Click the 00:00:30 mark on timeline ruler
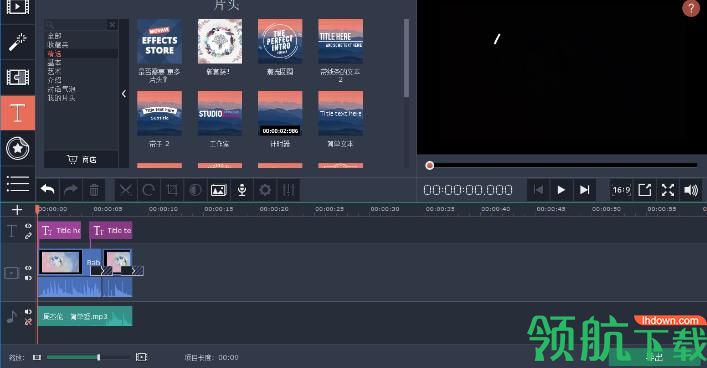 click(x=385, y=209)
